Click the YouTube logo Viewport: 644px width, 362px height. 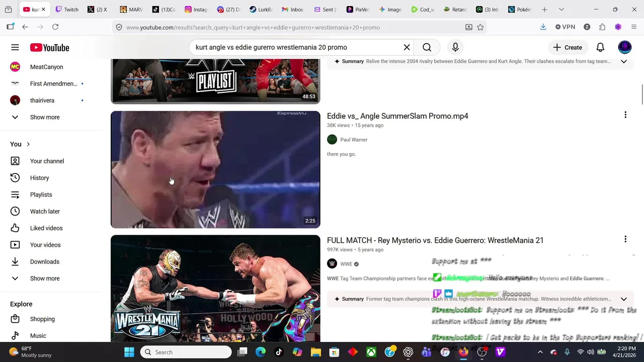point(49,48)
